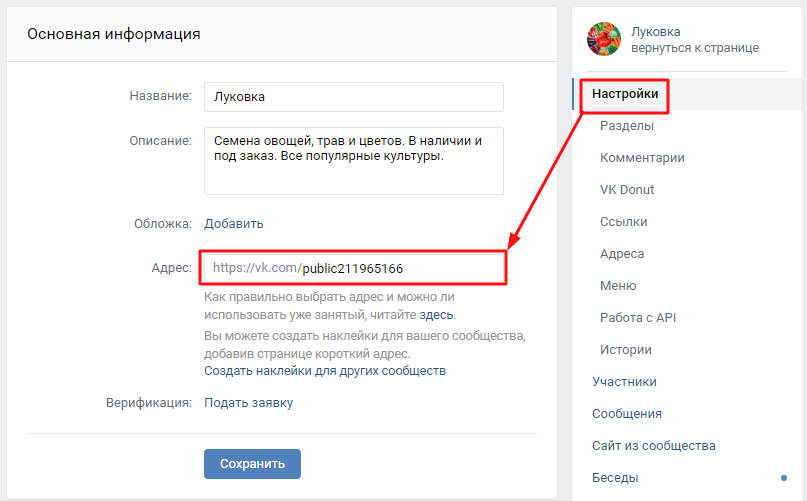The width and height of the screenshot is (807, 501).
Task: Select Ссылки in the sidebar
Action: (x=623, y=222)
